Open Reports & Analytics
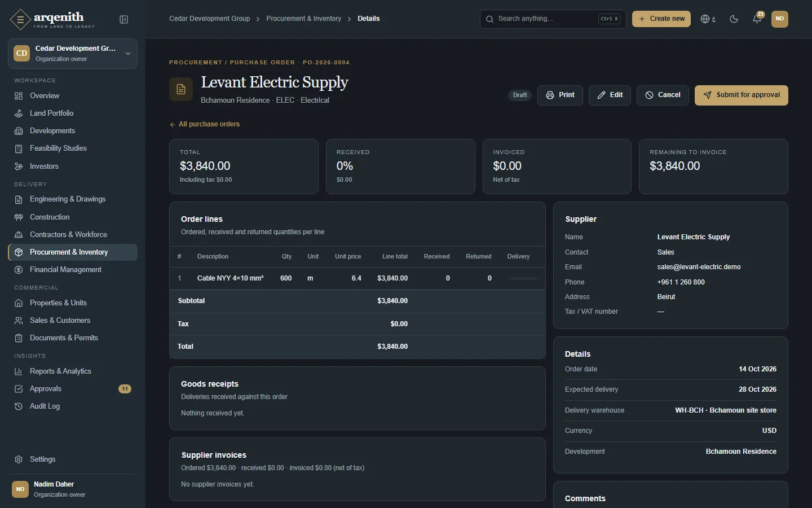The width and height of the screenshot is (812, 508). pyautogui.click(x=73, y=371)
